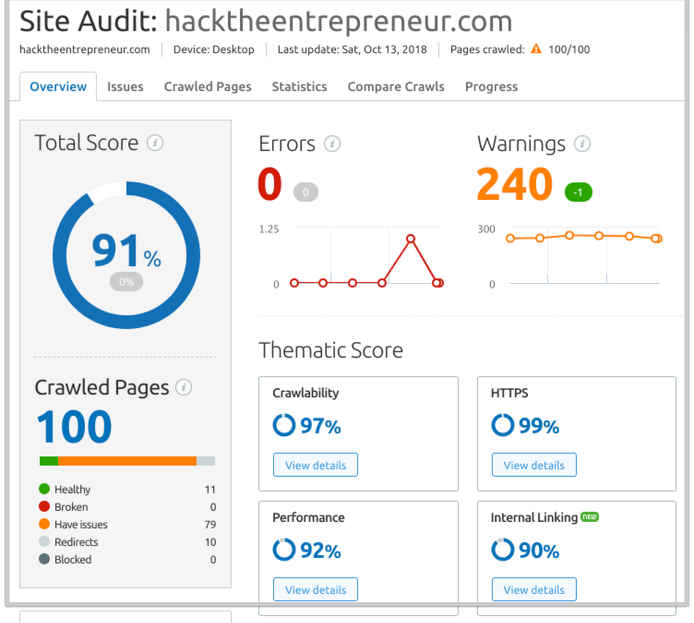Click the gray segment of crawled pages bar
Screen dimensions: 694x623
[x=206, y=461]
